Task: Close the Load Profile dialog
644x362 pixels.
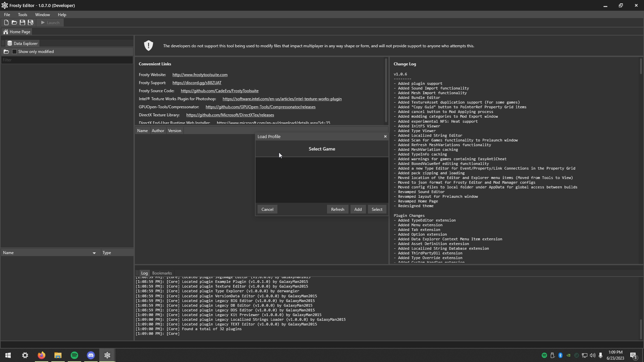Action: (x=385, y=136)
